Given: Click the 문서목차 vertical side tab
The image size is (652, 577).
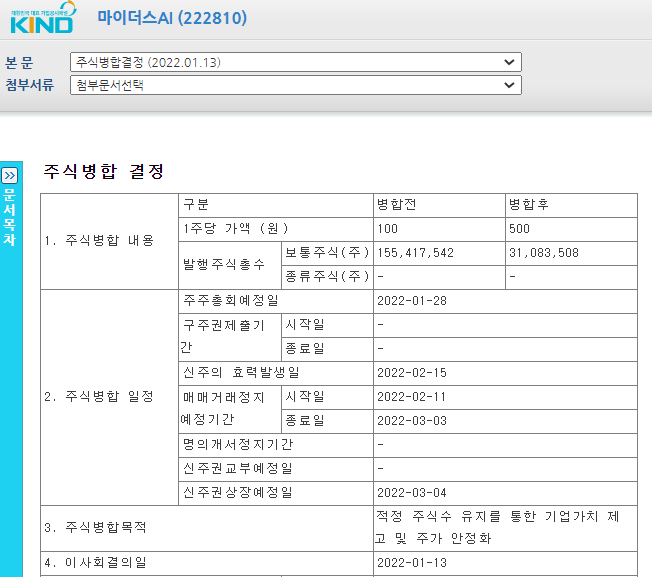Looking at the screenshot, I should [x=10, y=217].
